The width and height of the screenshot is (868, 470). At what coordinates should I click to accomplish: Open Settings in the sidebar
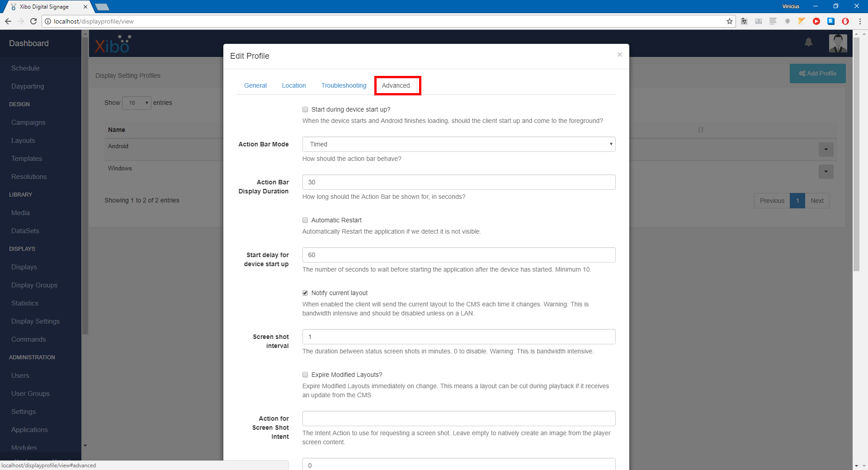[x=24, y=412]
